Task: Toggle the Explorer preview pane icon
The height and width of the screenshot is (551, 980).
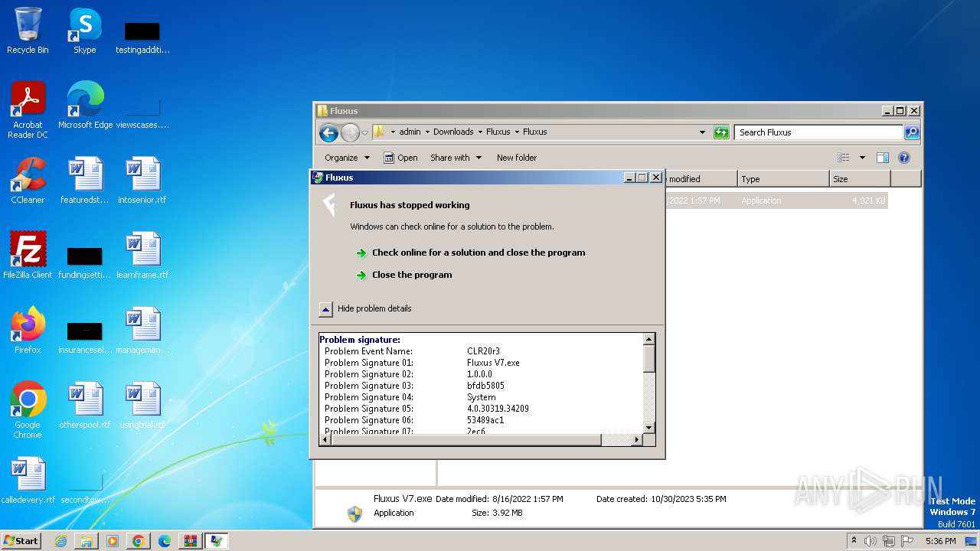Action: [x=882, y=158]
